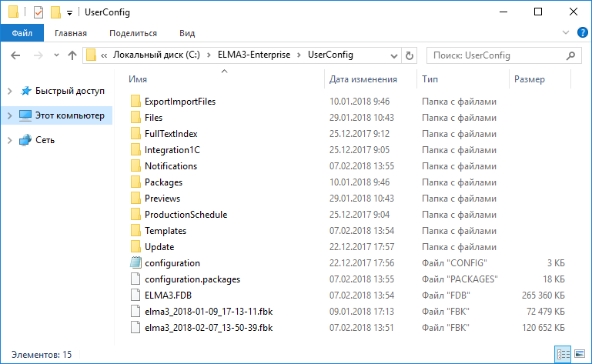Click the folder icon in the address bar
592x364 pixels.
(91, 55)
